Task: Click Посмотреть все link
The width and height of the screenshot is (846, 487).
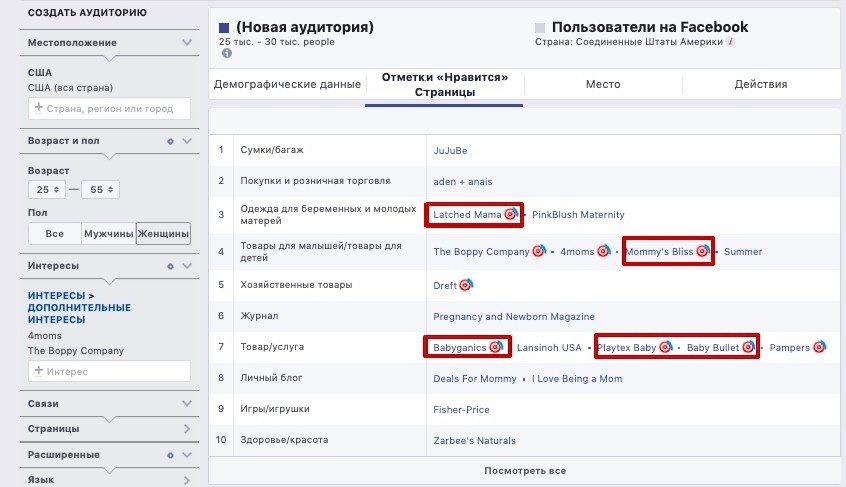Action: (x=525, y=470)
